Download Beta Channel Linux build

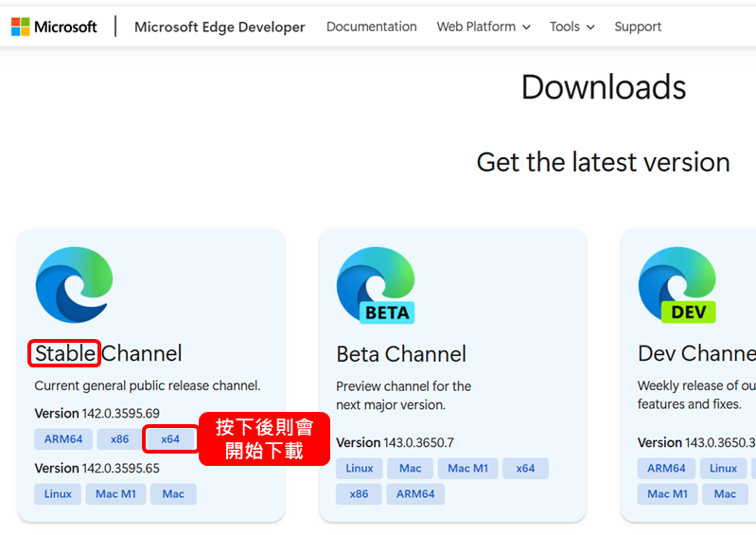pyautogui.click(x=360, y=469)
